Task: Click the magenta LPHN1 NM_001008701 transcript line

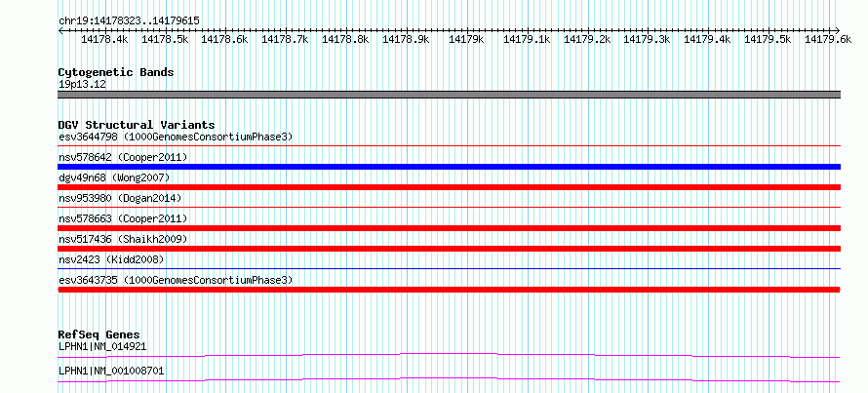Action: tap(449, 379)
